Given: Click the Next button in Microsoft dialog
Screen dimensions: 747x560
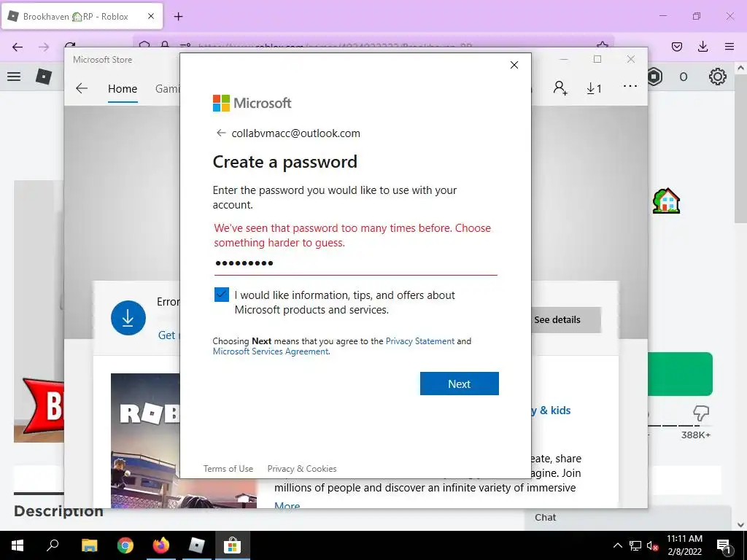Looking at the screenshot, I should tap(460, 384).
